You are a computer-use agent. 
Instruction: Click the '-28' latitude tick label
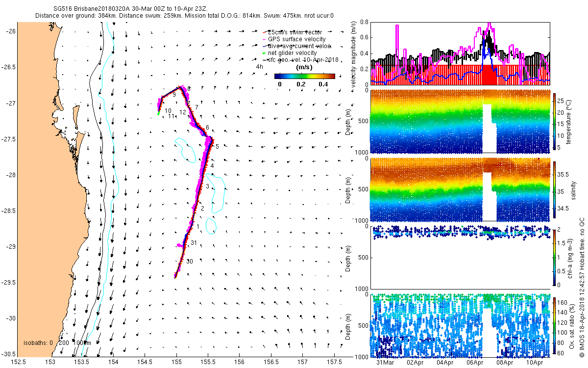click(x=11, y=175)
